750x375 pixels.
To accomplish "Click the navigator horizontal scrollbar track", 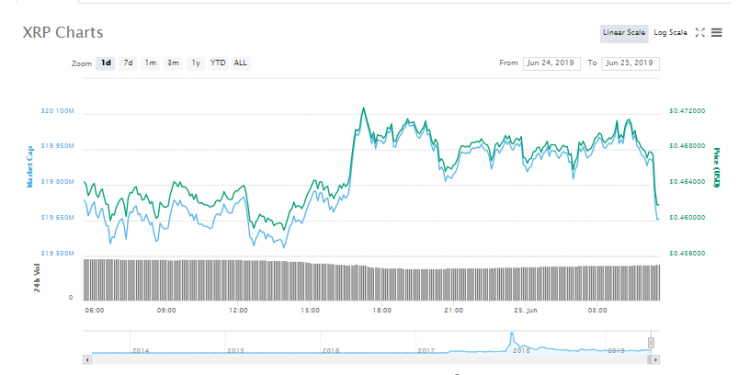I will (x=371, y=359).
